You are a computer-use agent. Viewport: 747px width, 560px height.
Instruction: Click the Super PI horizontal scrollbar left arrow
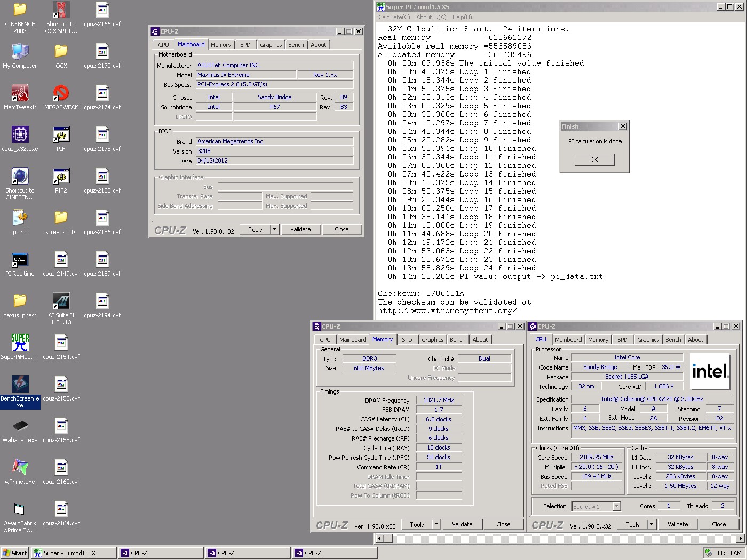point(380,538)
